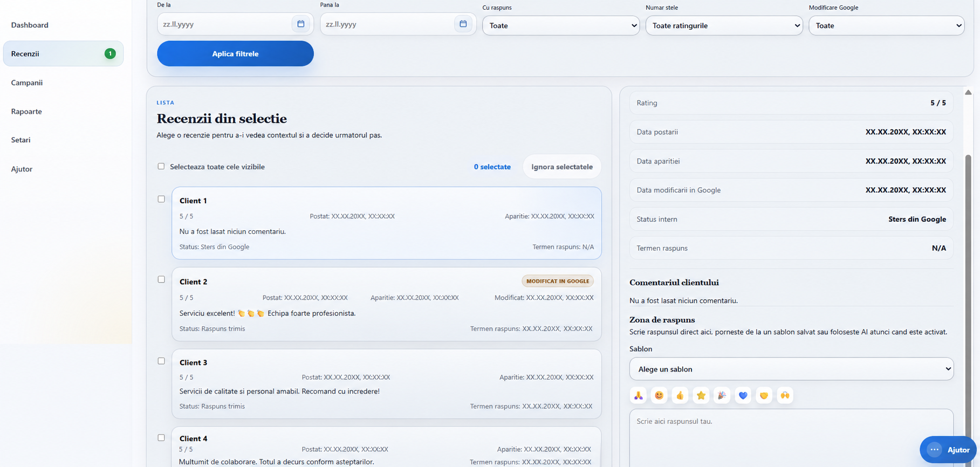
Task: Insert the raised hands emoji
Action: point(785,395)
